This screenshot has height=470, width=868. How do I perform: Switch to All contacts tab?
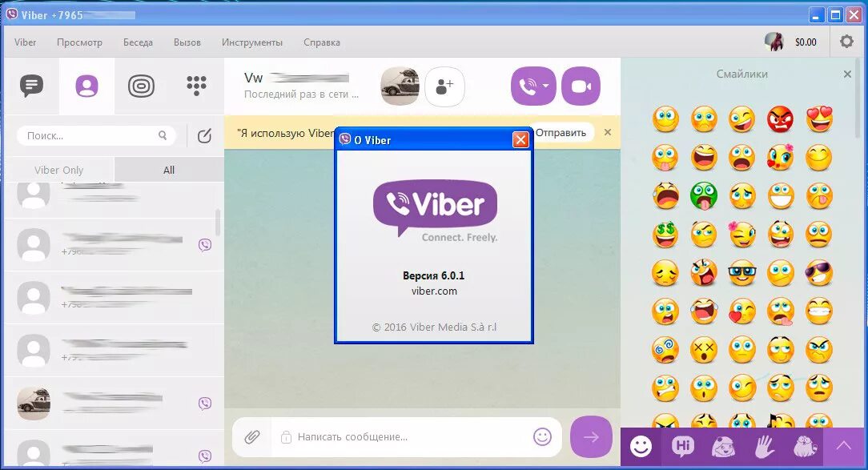(169, 170)
